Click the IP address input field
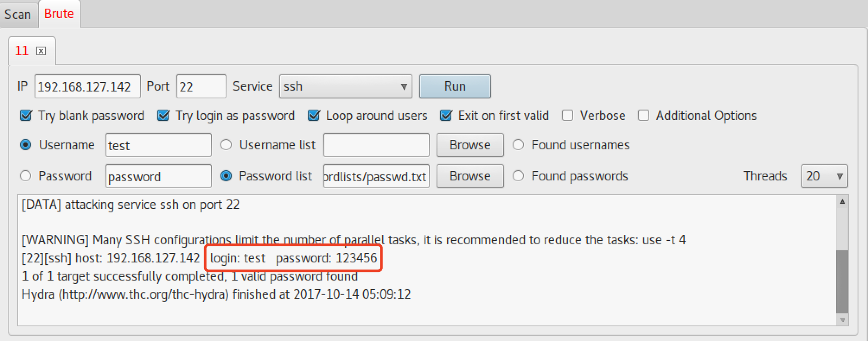The width and height of the screenshot is (868, 341). point(87,86)
